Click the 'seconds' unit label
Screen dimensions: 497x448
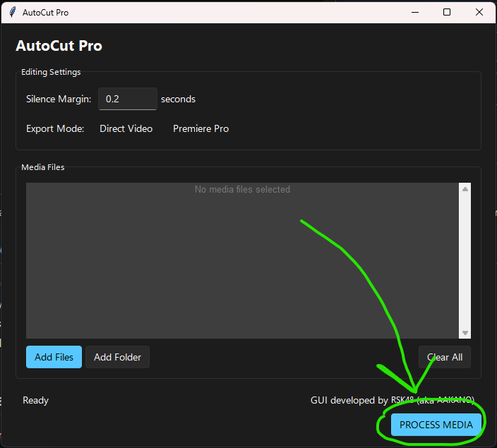178,99
